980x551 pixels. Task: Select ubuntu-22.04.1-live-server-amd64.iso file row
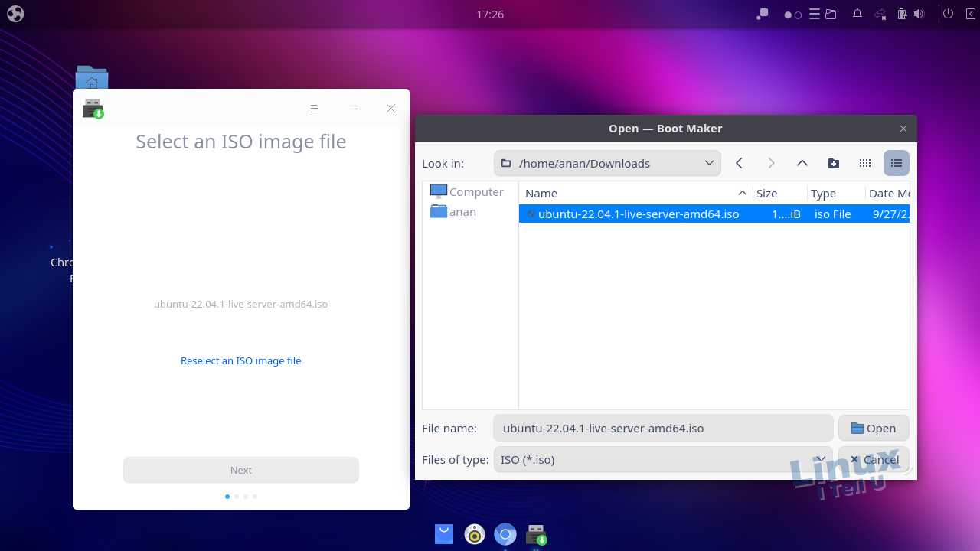pos(714,214)
